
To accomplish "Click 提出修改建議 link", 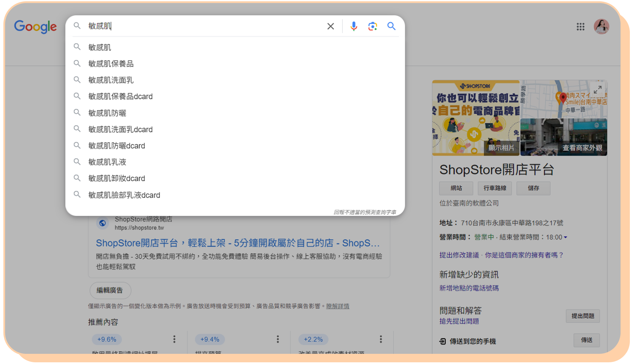I will (459, 255).
